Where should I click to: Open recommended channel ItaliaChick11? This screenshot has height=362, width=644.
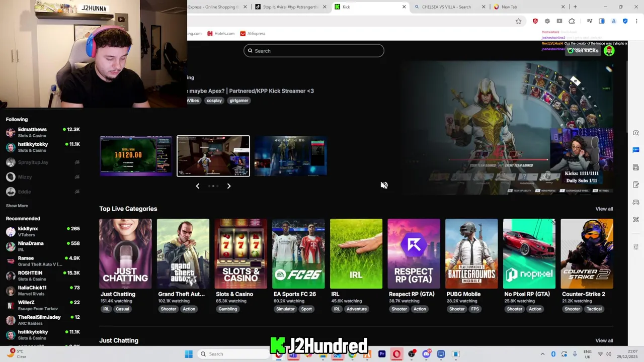point(43,290)
